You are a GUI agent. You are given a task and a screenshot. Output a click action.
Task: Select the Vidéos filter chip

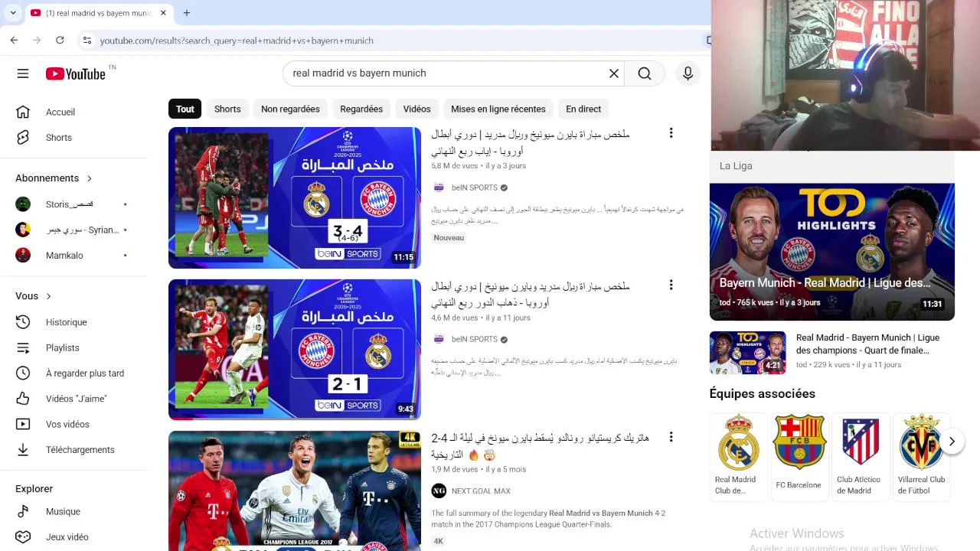pyautogui.click(x=417, y=109)
